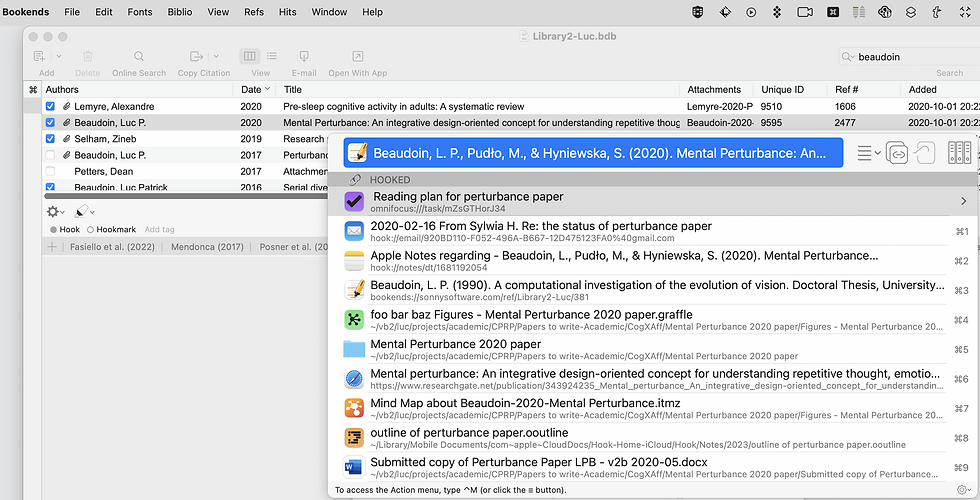
Task: Open the Fasiello et al. (2022) tab
Action: [x=112, y=247]
